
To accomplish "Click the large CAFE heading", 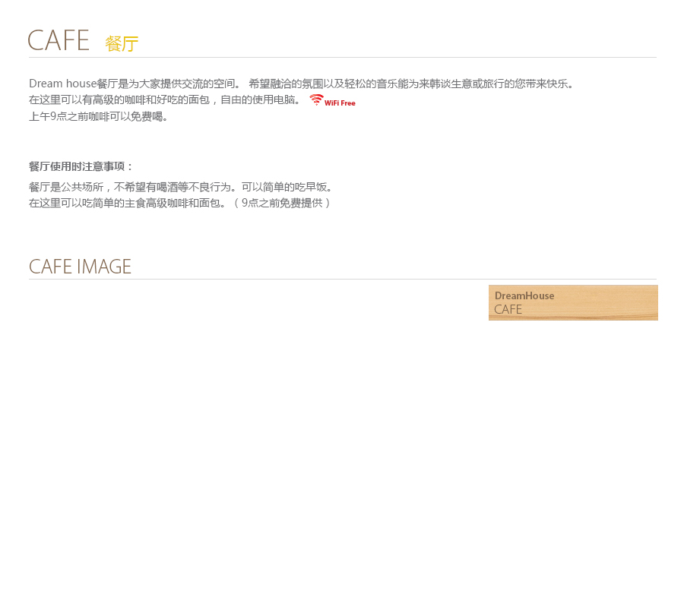I will point(59,40).
